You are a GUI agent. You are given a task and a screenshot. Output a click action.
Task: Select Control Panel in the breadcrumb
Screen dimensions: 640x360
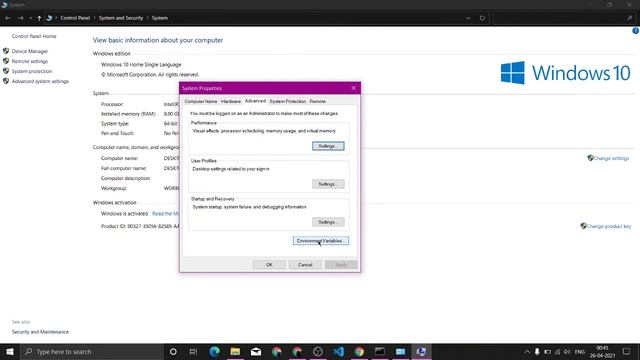click(x=75, y=18)
